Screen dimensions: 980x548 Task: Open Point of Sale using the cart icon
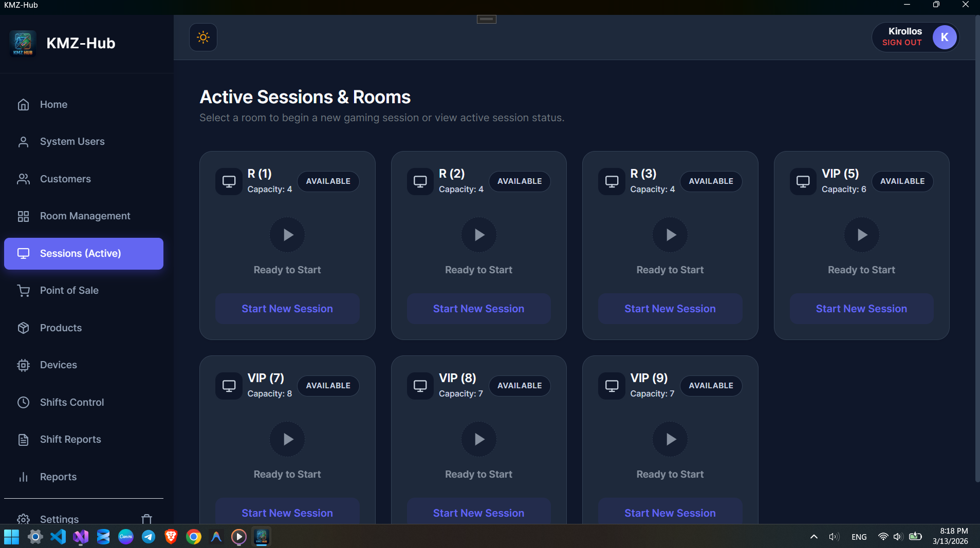[24, 290]
